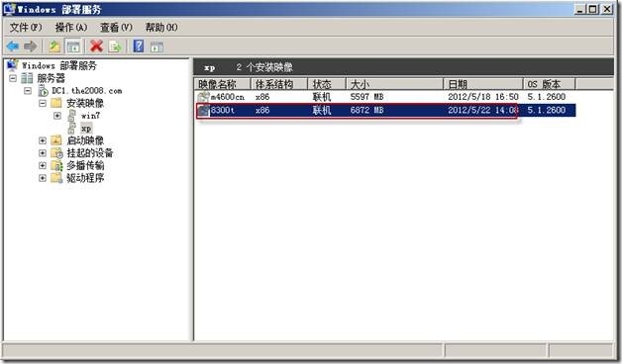Click the 8300t image row icon
The image size is (622, 364).
(203, 110)
